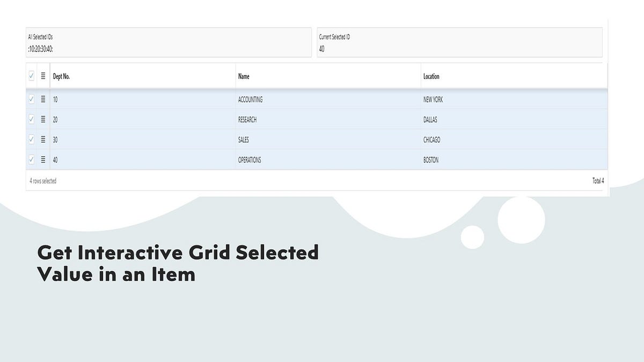The width and height of the screenshot is (644, 362).
Task: Deselect the checkbox for Dept No. 20
Action: click(31, 119)
